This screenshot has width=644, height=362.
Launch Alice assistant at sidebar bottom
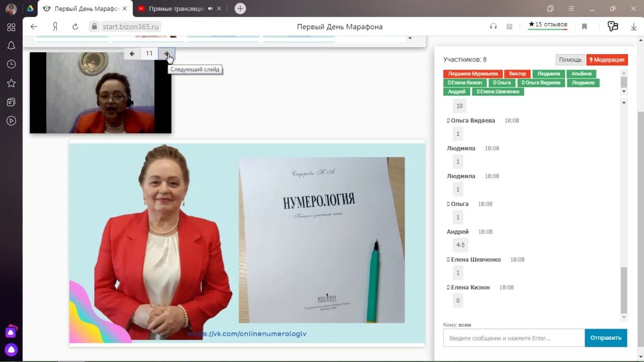click(11, 350)
